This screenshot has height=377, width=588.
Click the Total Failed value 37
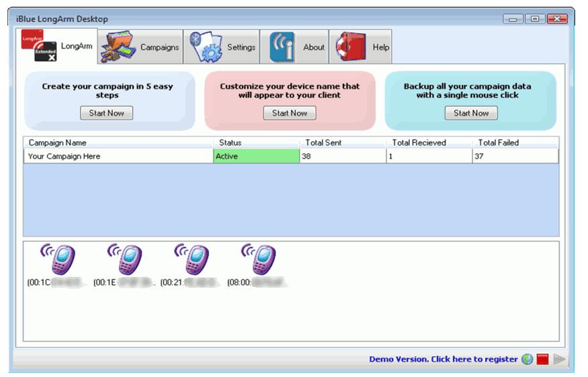[515, 156]
